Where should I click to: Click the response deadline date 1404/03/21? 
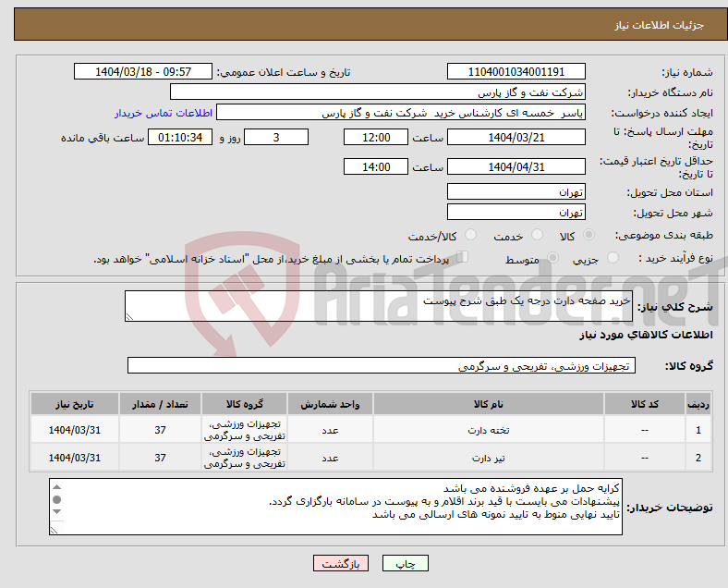pos(516,137)
